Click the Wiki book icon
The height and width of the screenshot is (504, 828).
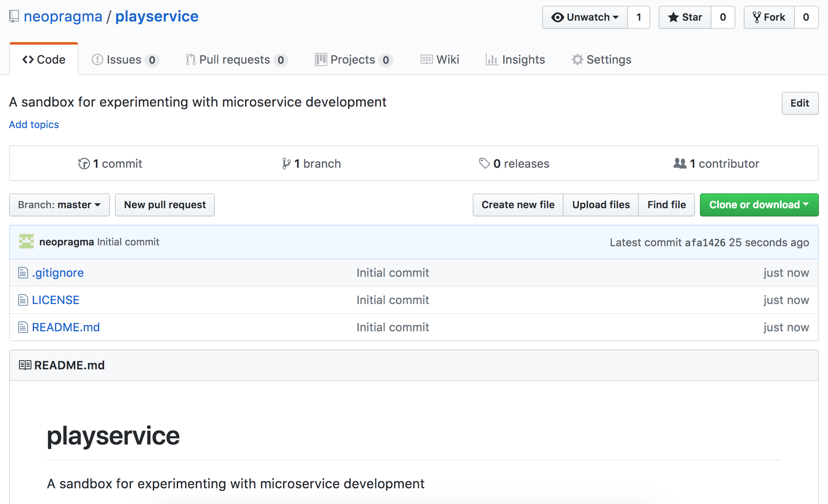[426, 59]
